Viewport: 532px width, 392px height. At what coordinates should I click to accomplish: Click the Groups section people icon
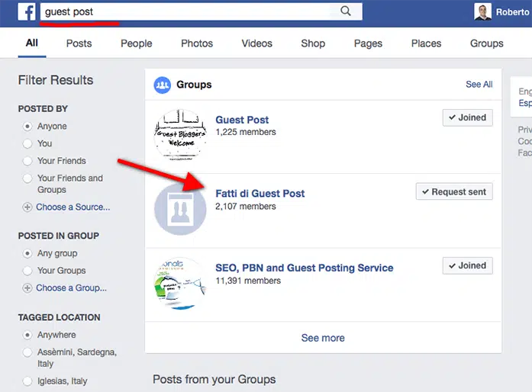162,85
